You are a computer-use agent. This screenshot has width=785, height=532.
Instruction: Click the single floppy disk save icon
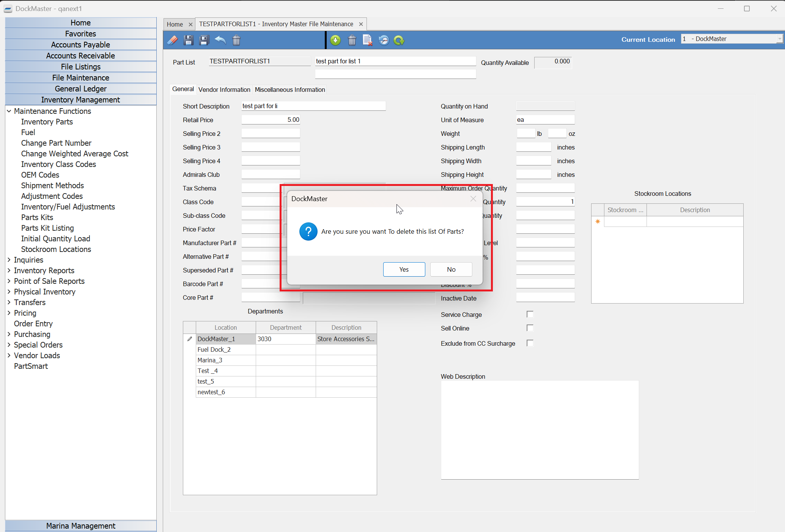pyautogui.click(x=188, y=40)
